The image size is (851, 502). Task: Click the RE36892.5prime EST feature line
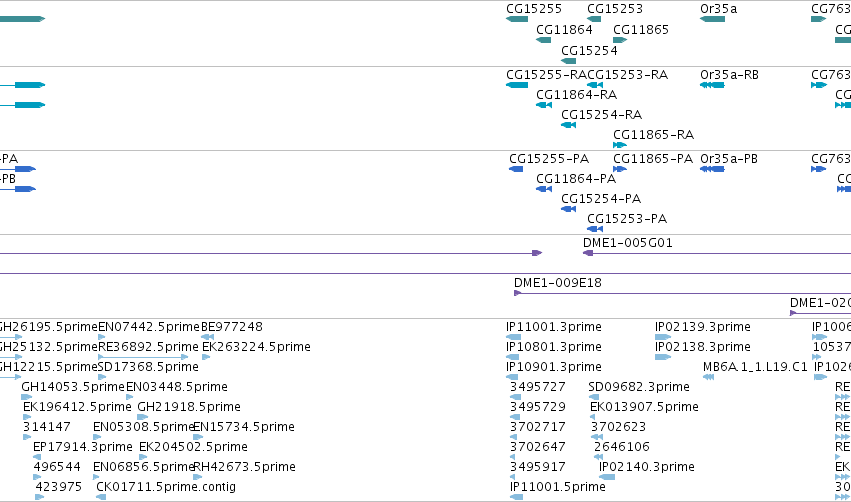[x=143, y=357]
